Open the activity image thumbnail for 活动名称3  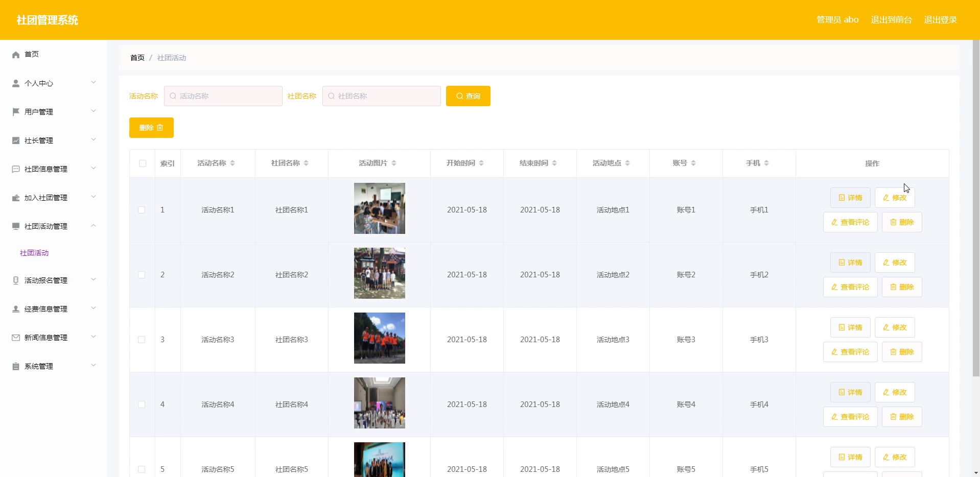380,338
